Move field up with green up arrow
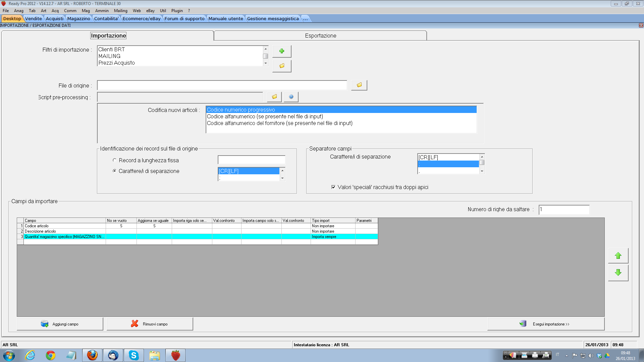644x362 pixels. pyautogui.click(x=618, y=256)
